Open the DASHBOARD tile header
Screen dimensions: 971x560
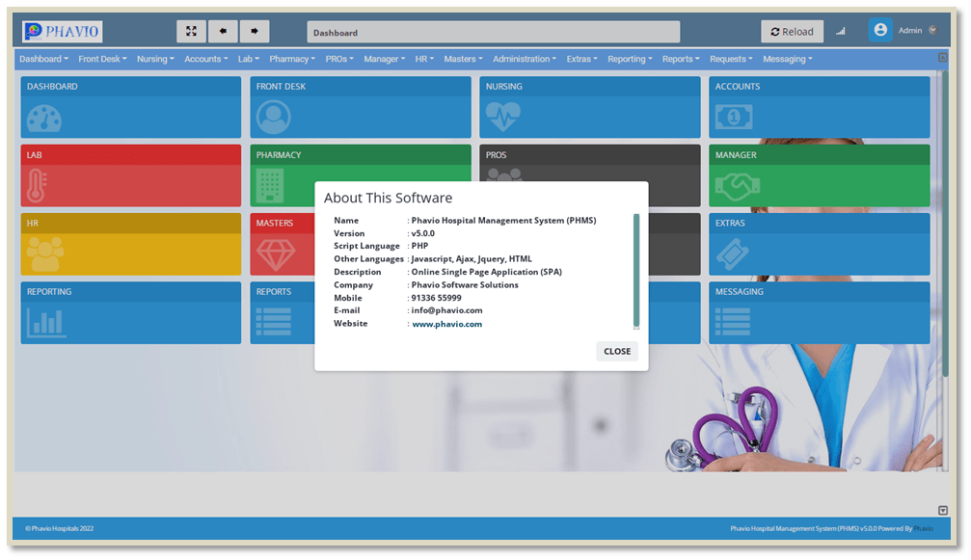(x=131, y=86)
